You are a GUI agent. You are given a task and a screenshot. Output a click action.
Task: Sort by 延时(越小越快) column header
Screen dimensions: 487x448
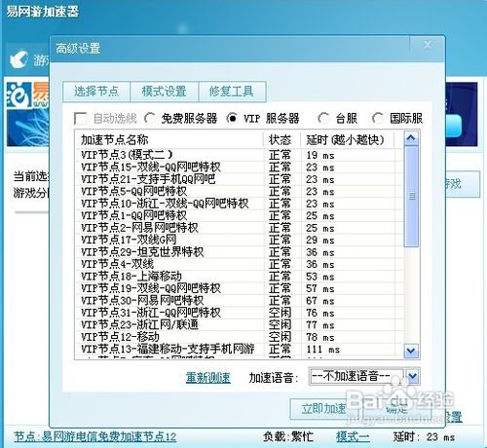tap(347, 140)
